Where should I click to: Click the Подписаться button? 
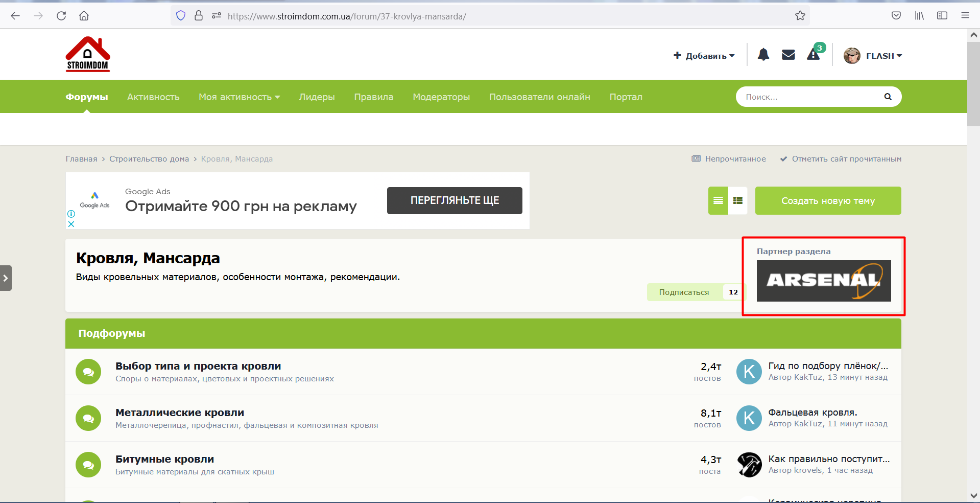point(684,292)
